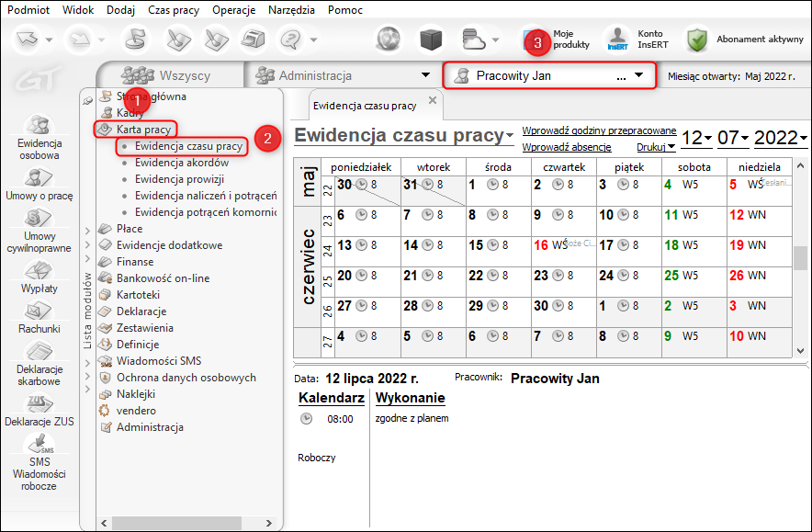The image size is (812, 532).
Task: Click calendar vertical scrollbar down arrow
Action: (x=801, y=351)
